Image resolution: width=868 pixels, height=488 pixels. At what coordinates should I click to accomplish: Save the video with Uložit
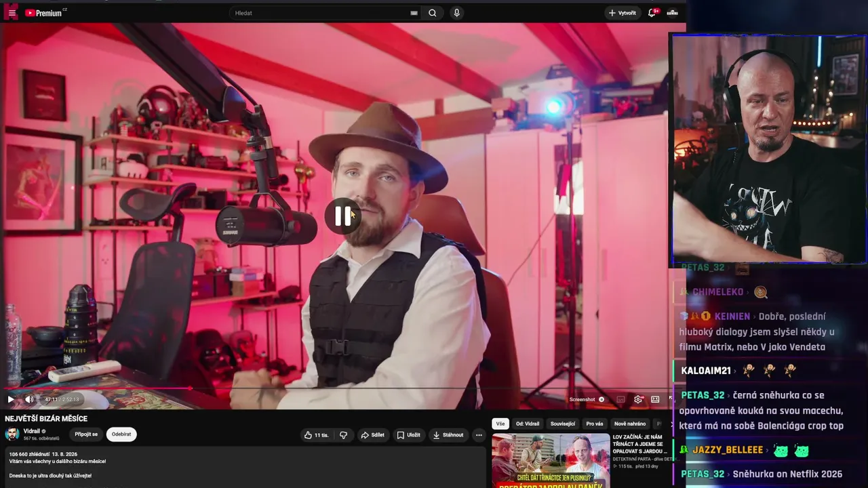(408, 435)
